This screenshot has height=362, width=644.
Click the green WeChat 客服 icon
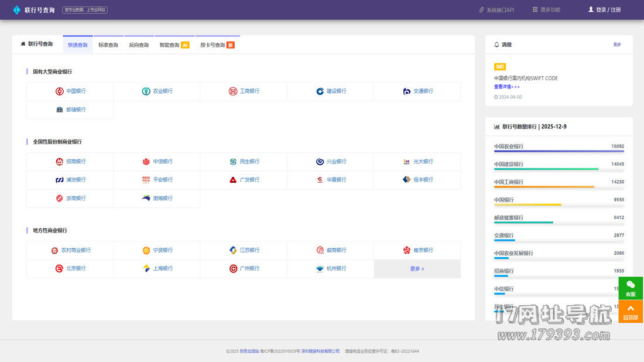click(x=631, y=285)
